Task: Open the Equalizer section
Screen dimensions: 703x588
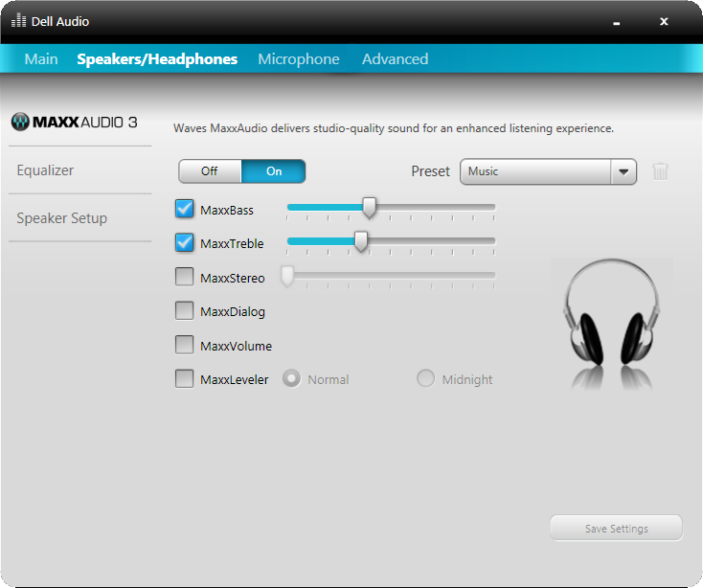Action: pyautogui.click(x=45, y=170)
